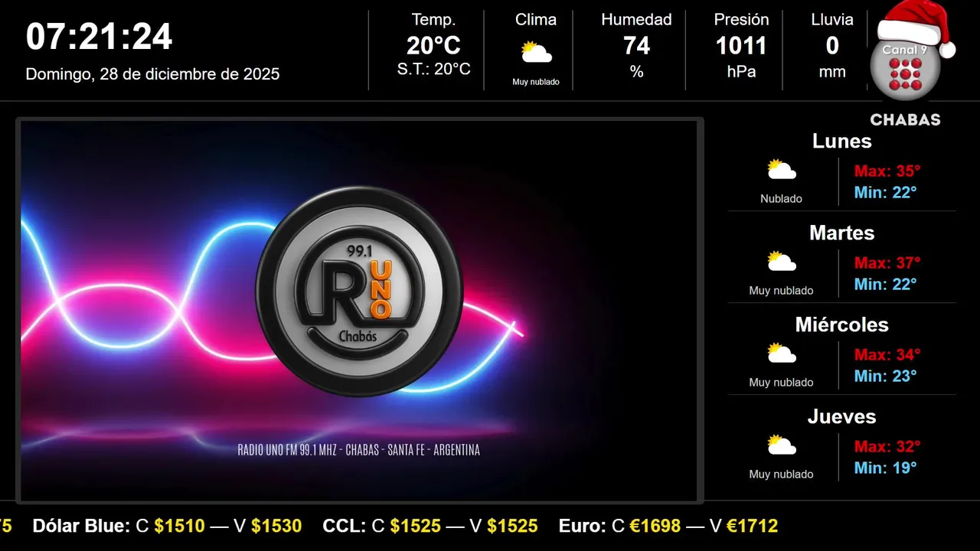Image resolution: width=980 pixels, height=551 pixels.
Task: Click Max: 34° for Miércoles
Action: 887,354
